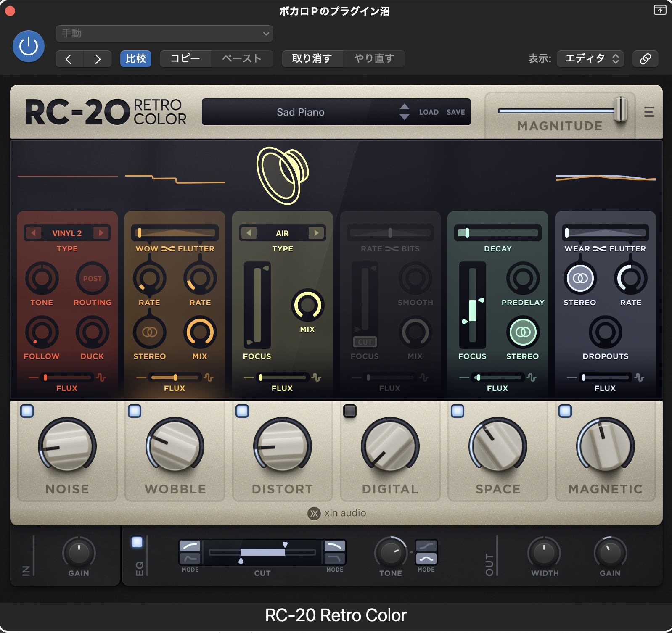Go to previous preset with left arrow
This screenshot has width=672, height=633.
click(x=69, y=59)
